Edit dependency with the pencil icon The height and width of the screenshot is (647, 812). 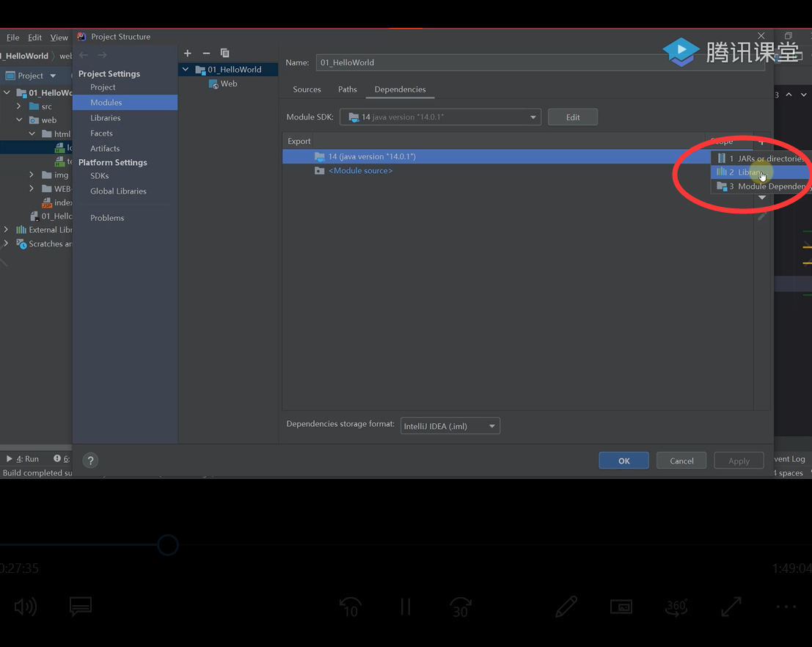pos(762,216)
